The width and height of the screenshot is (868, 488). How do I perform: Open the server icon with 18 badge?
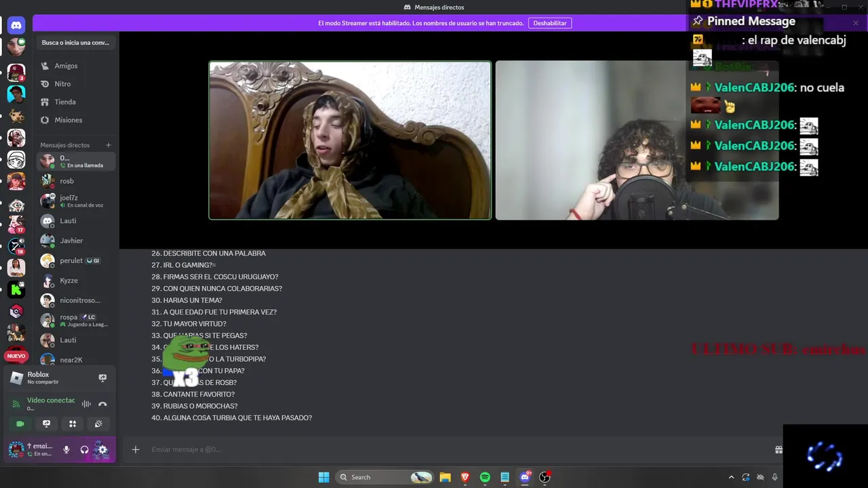click(16, 246)
